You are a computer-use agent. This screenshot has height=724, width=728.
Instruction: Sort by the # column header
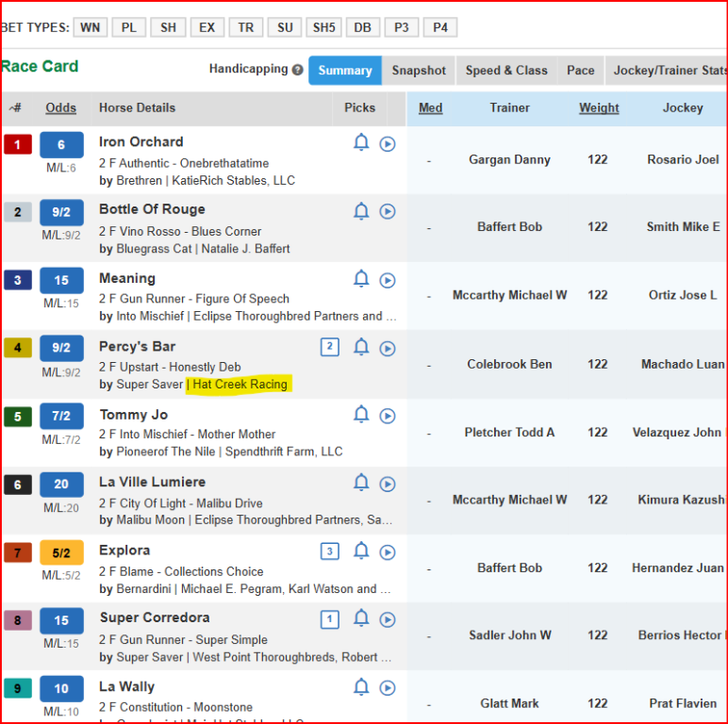[x=16, y=108]
